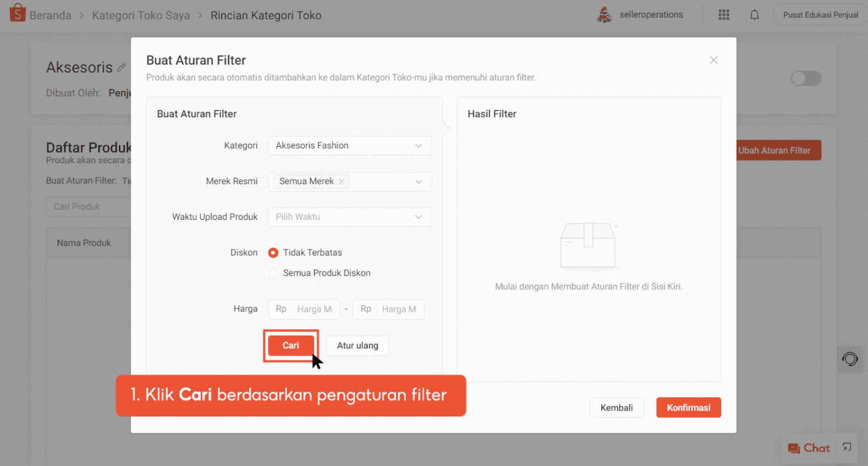
Task: Focus the maximum Harga input field
Action: click(388, 309)
